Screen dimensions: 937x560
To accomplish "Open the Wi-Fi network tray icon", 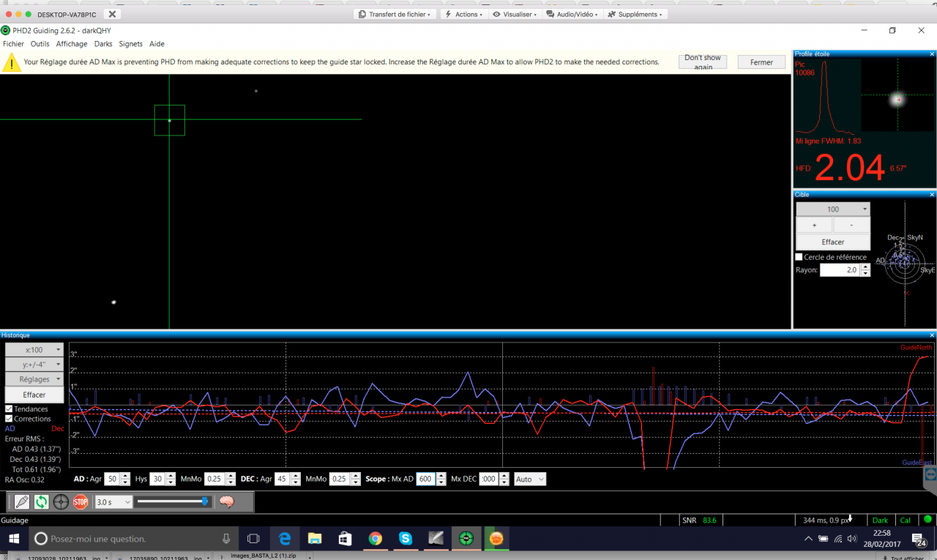I will pos(837,539).
